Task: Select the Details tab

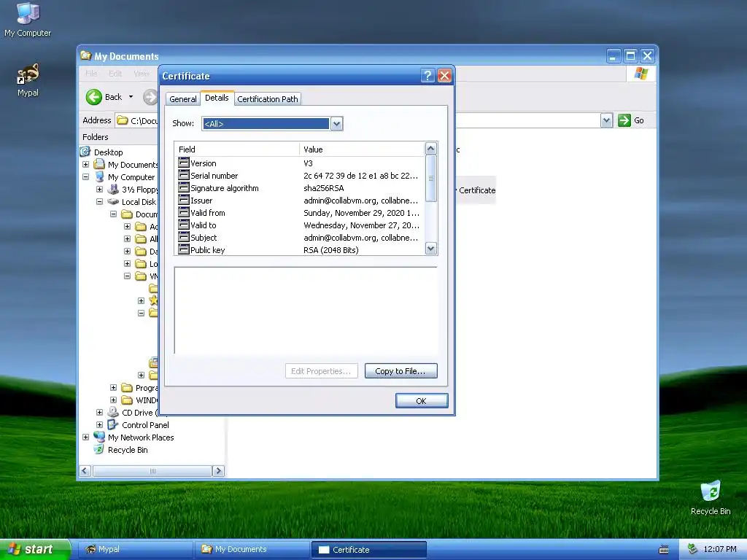Action: [x=217, y=98]
